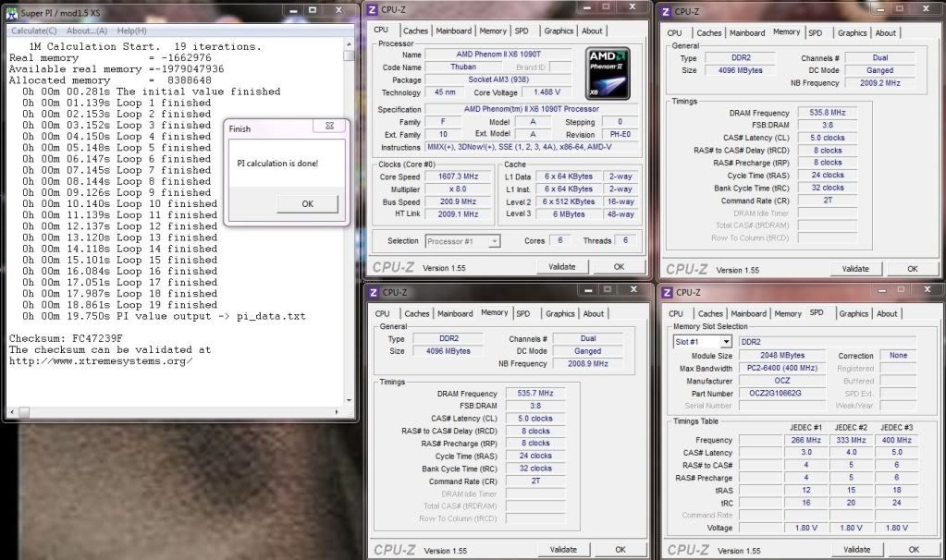946x560 pixels.
Task: Select Memory tab in the SPD CPU-Z window
Action: (x=788, y=313)
